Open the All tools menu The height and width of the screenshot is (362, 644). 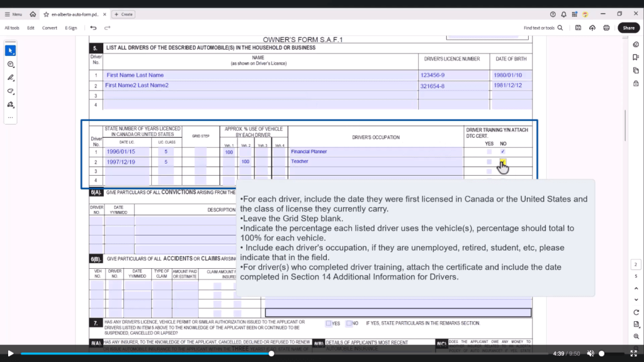(12, 28)
